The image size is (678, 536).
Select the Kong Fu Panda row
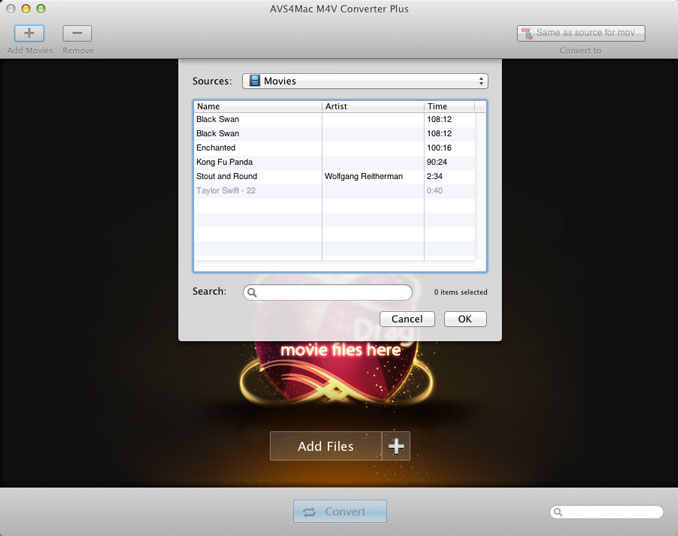[x=335, y=162]
